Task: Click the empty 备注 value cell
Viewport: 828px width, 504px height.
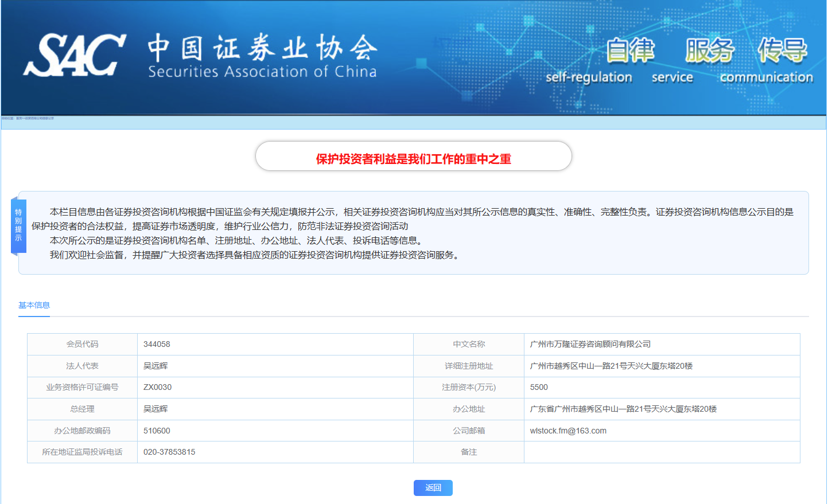Action: tap(661, 452)
